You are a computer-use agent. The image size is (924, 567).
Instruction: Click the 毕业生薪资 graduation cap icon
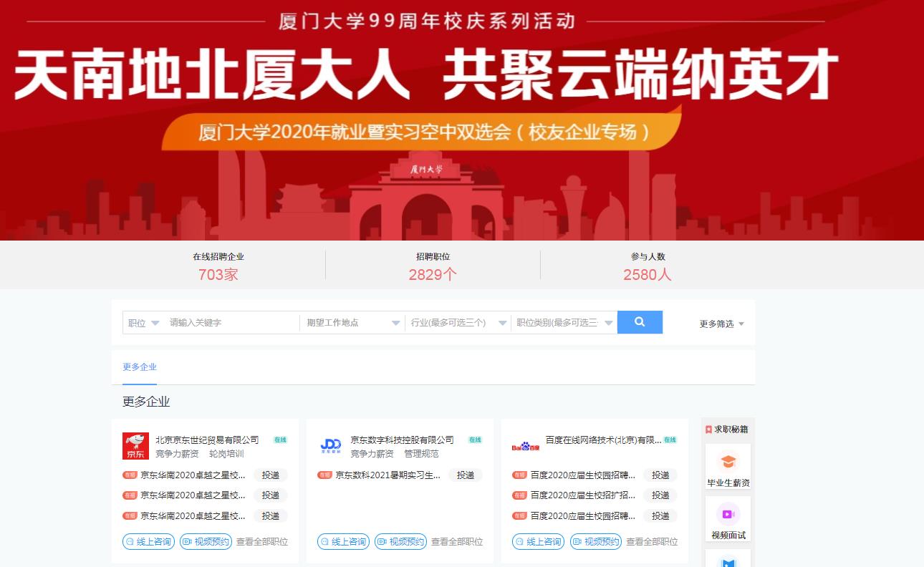(x=728, y=462)
